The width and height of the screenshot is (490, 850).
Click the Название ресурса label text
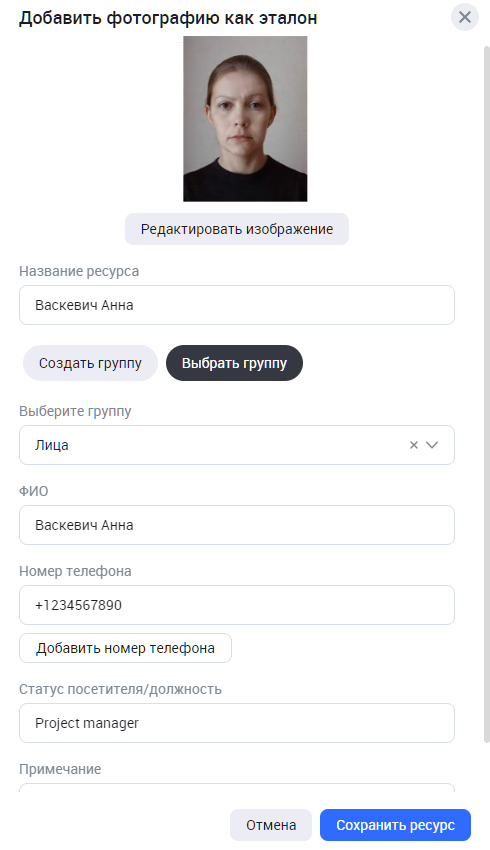click(x=79, y=271)
